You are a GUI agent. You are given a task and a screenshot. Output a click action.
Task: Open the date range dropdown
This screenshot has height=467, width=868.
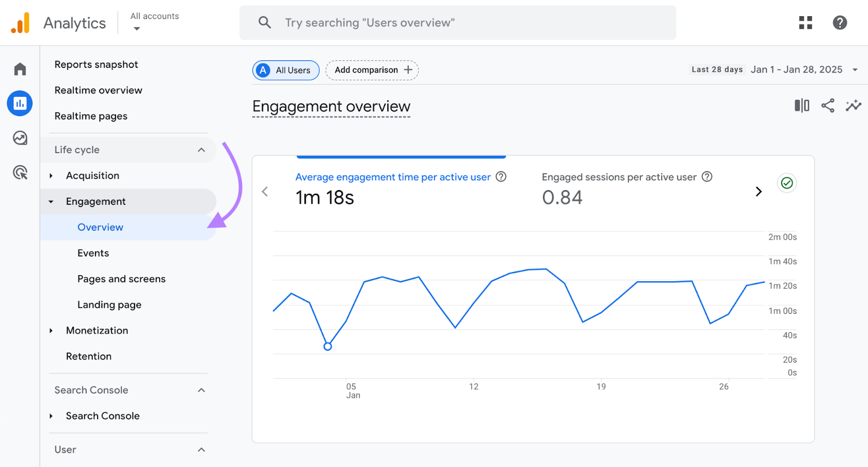[x=855, y=70]
